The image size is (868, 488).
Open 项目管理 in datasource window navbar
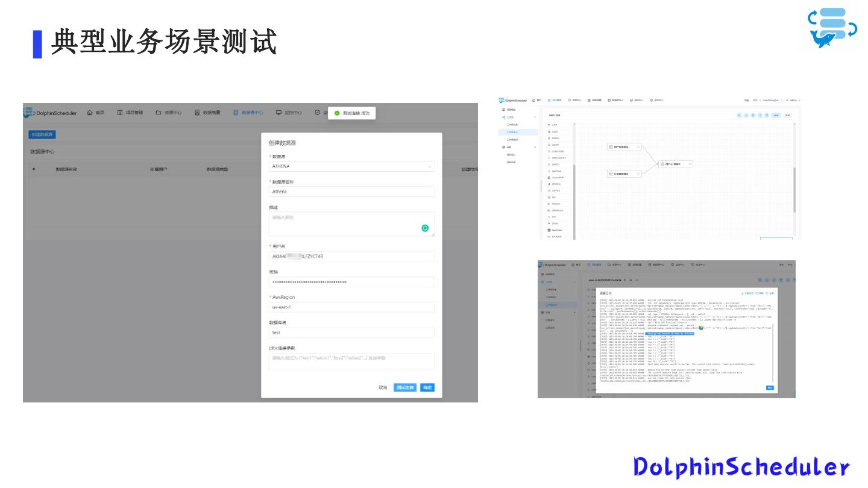point(130,113)
